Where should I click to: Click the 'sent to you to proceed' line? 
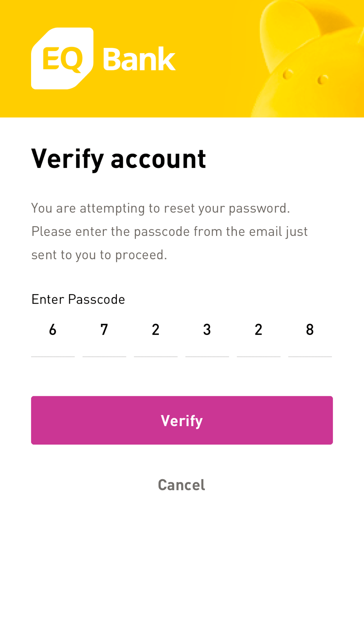tap(99, 254)
